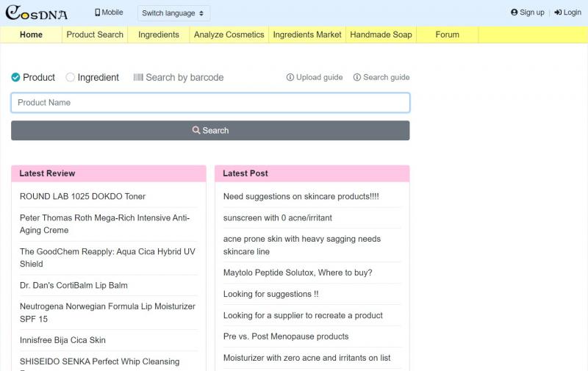Viewport: 588px width, 371px height.
Task: Click the CosDNA logo
Action: [36, 12]
